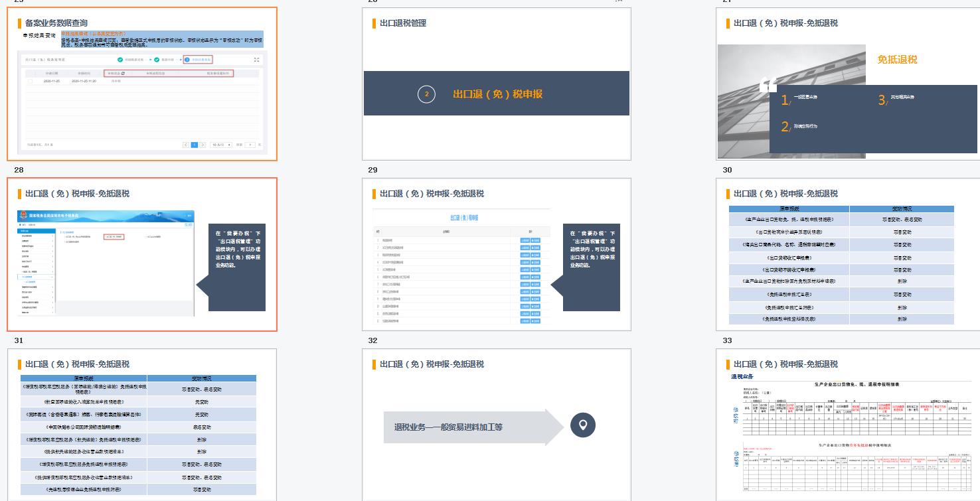Click the white quotation mark icon on 免抵退税 slide
The height and width of the screenshot is (501, 980).
tap(768, 86)
